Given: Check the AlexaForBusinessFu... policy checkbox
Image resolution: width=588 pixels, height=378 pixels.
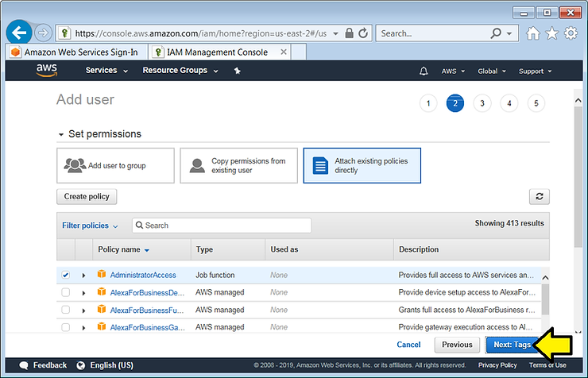Looking at the screenshot, I should [x=66, y=310].
